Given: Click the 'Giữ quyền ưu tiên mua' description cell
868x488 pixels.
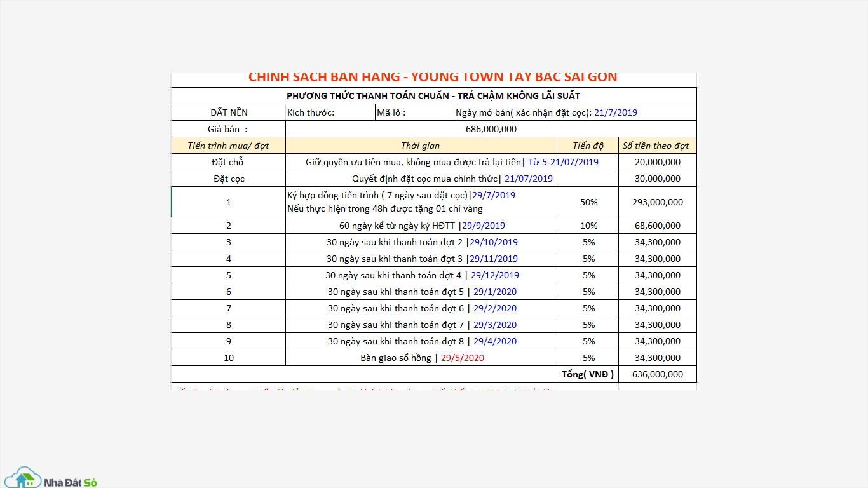Looking at the screenshot, I should tap(452, 162).
